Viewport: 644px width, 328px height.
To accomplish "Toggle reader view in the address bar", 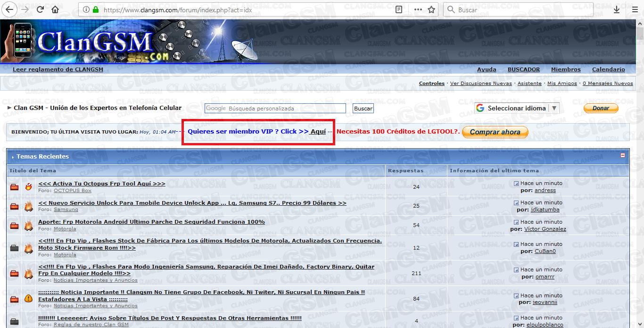I will coord(399,9).
